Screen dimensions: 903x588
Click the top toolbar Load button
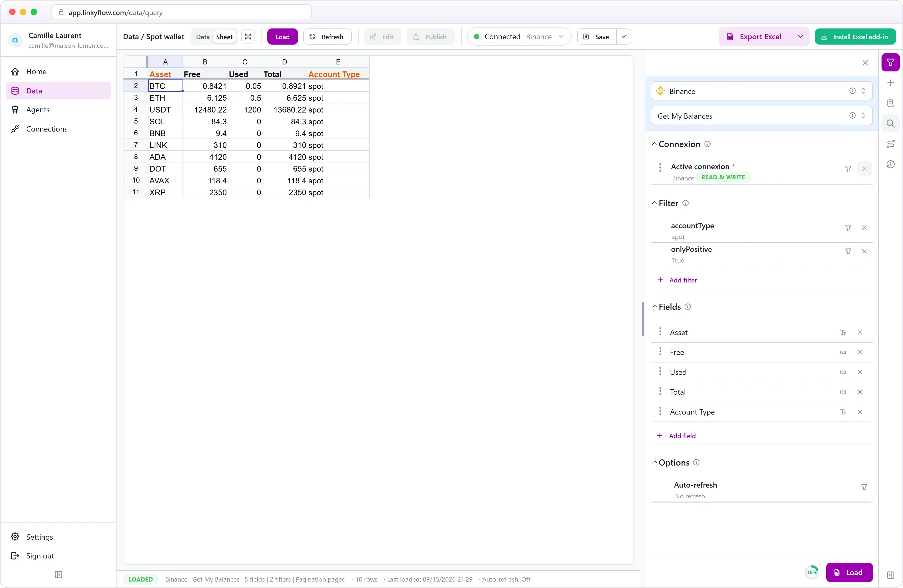pyautogui.click(x=282, y=37)
